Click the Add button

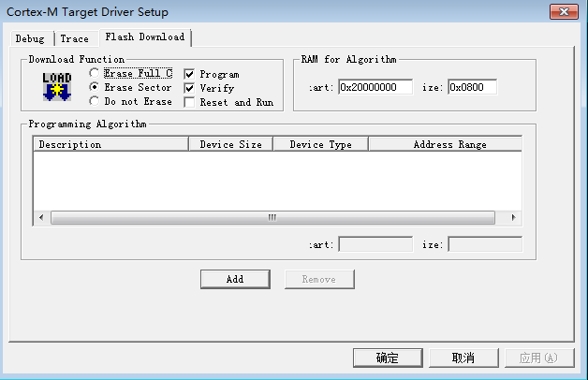(x=235, y=279)
